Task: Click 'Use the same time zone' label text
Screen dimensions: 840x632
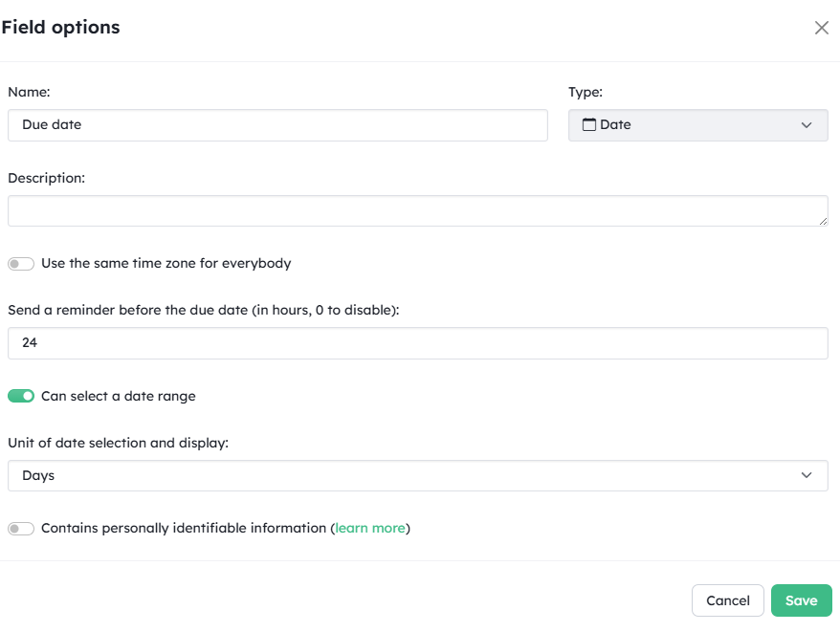Action: pos(166,263)
